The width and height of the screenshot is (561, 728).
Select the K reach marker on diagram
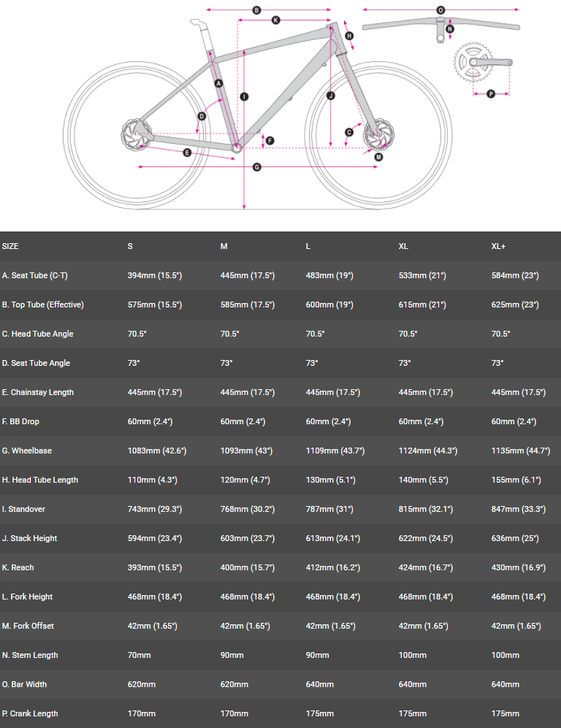(x=275, y=20)
